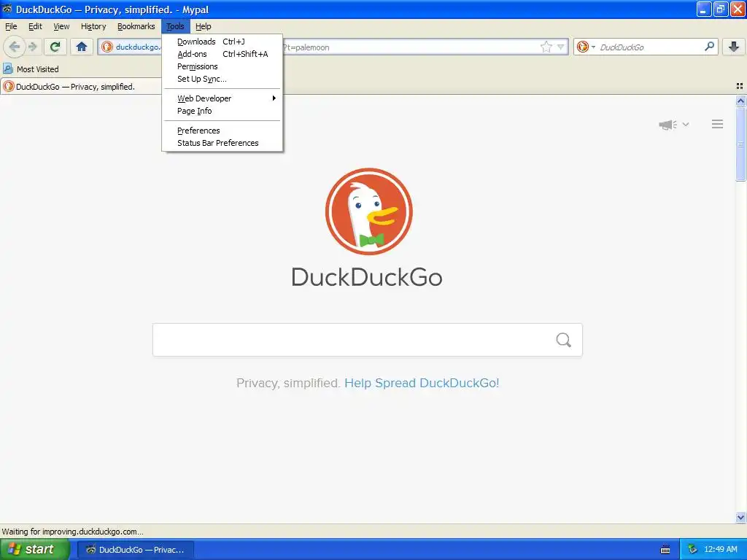Select the DuckDuckGo — Privacy, simplified tab

[81, 87]
